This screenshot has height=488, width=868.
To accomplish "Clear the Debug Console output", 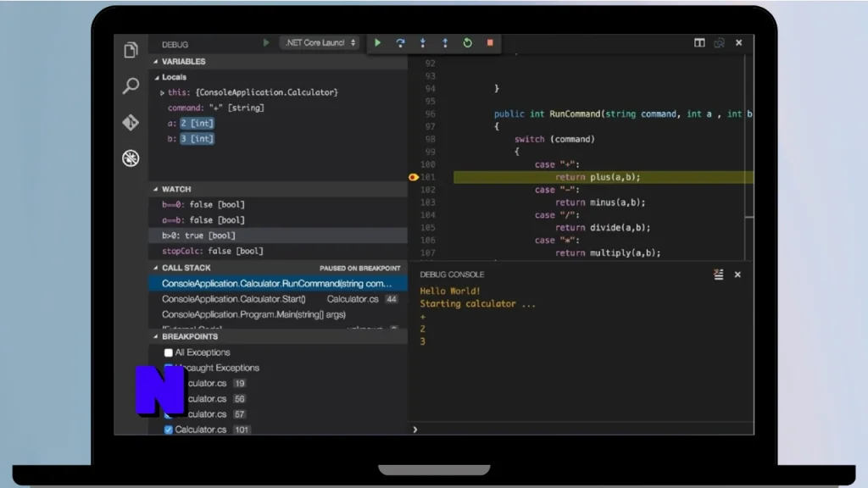I will 719,274.
